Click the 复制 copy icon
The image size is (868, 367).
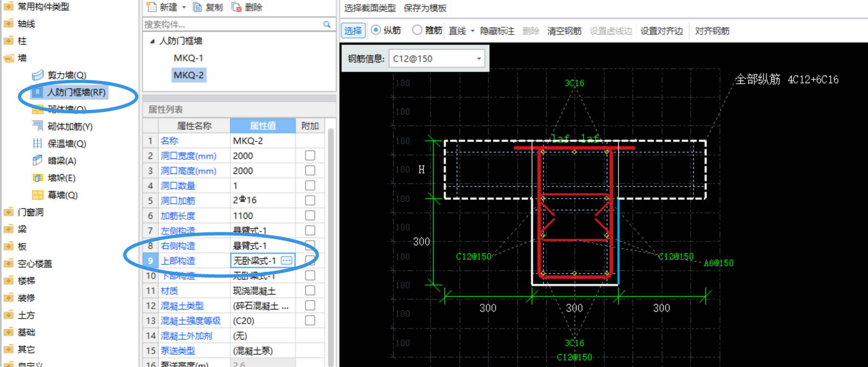[197, 7]
